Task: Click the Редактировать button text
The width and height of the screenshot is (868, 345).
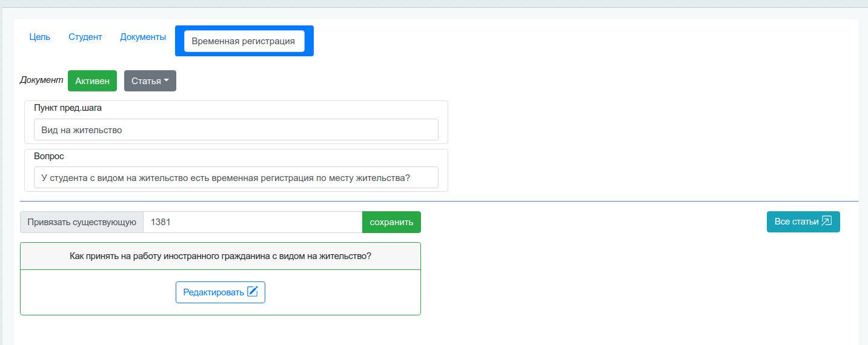Action: 213,292
